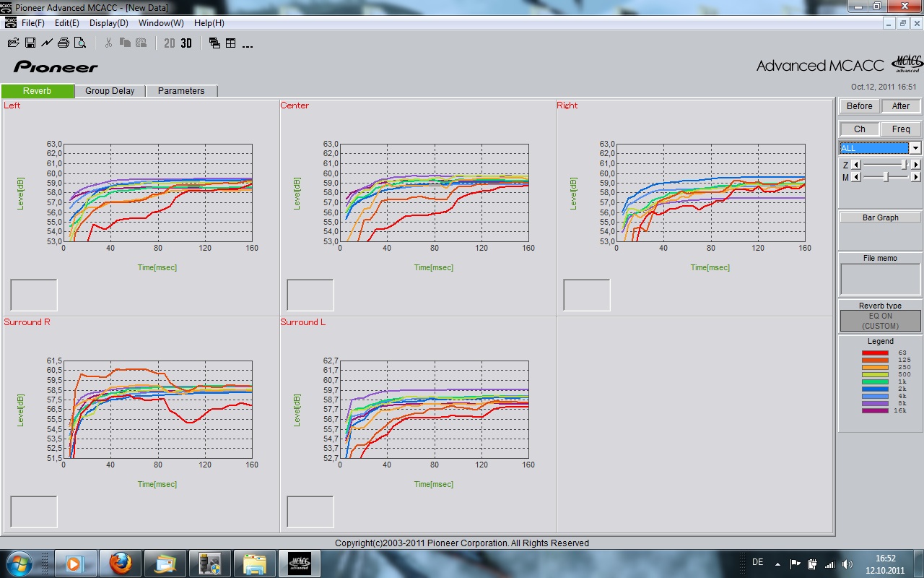Toggle the Before measurement view
This screenshot has height=578, width=924.
(x=859, y=106)
